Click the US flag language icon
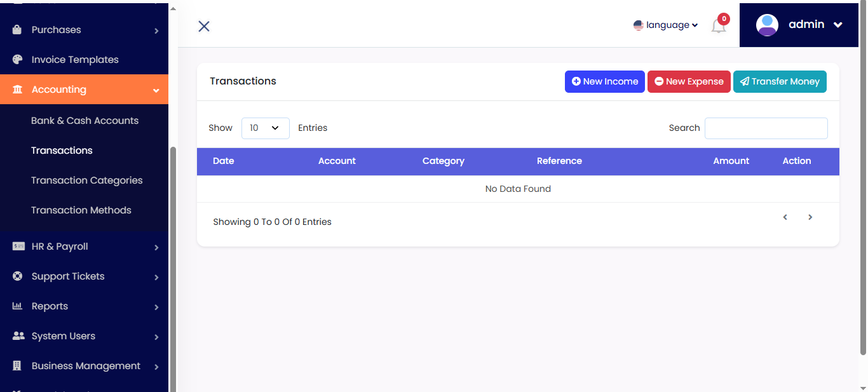Viewport: 868px width, 392px height. 639,25
